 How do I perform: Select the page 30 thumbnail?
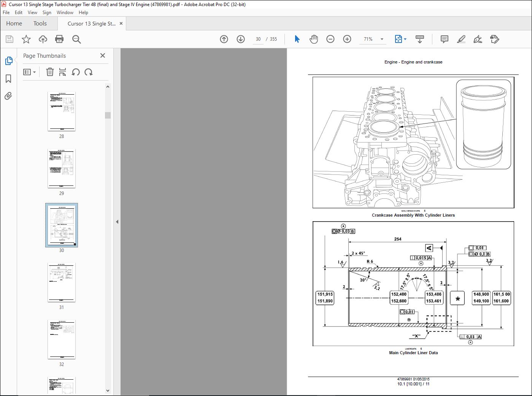[62, 225]
